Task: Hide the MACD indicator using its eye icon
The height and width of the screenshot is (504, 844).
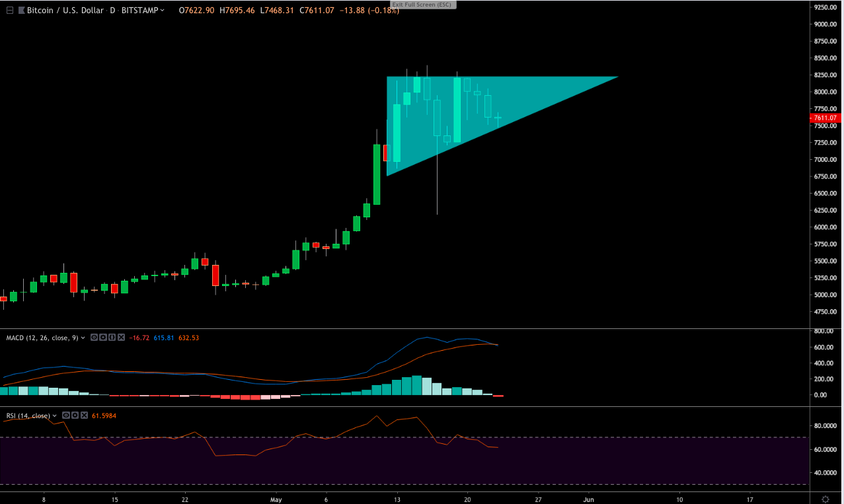Action: point(95,338)
